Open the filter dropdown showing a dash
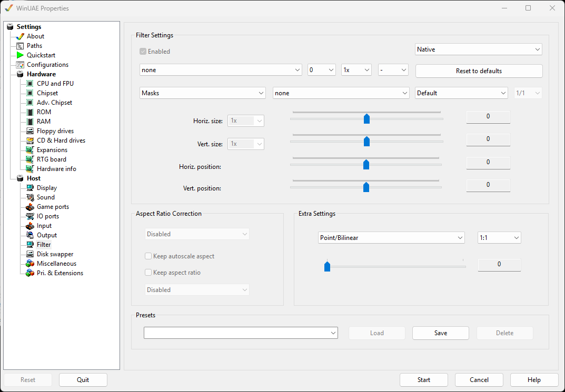The image size is (565, 392). (x=393, y=70)
